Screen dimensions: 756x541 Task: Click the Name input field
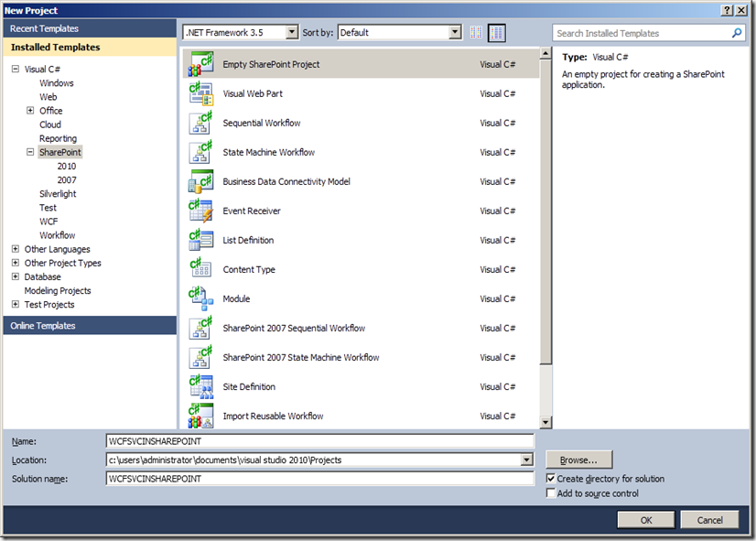[x=320, y=440]
